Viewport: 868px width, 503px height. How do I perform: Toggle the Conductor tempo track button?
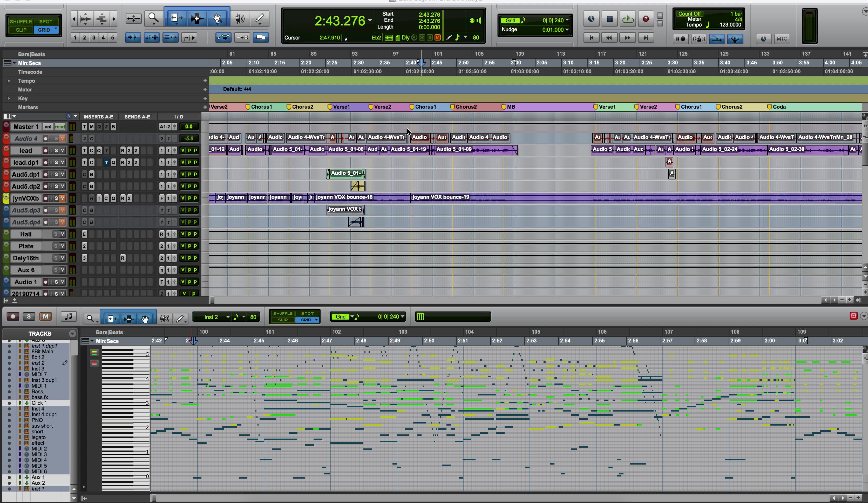tap(735, 39)
